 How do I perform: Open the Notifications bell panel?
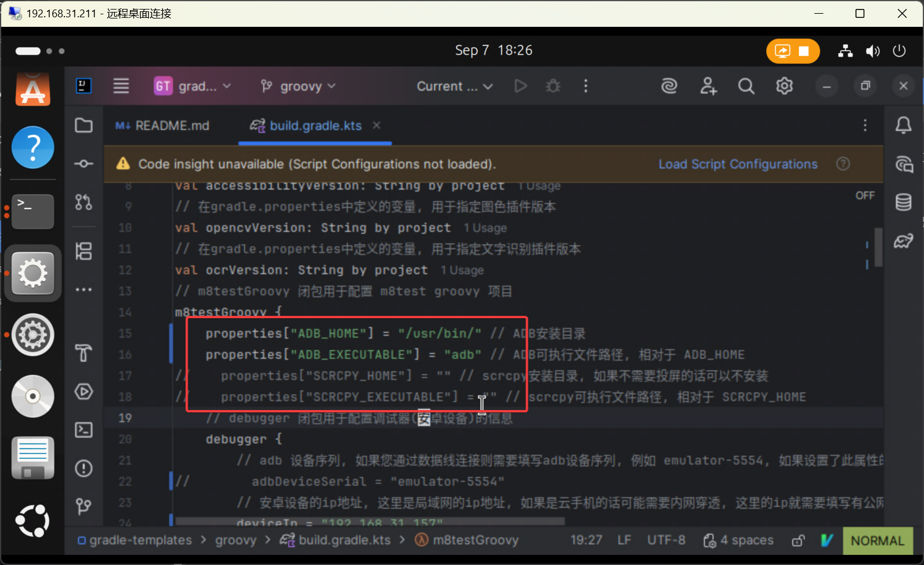tap(903, 125)
